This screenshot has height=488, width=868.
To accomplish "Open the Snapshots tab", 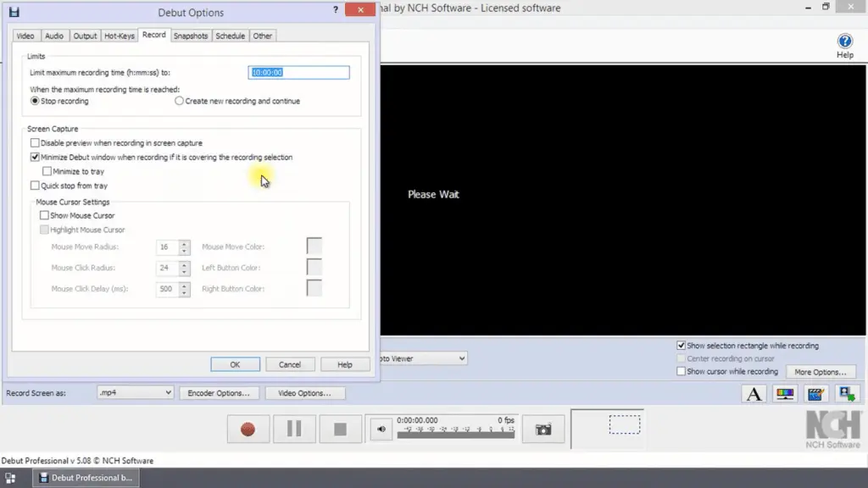I will click(x=191, y=36).
